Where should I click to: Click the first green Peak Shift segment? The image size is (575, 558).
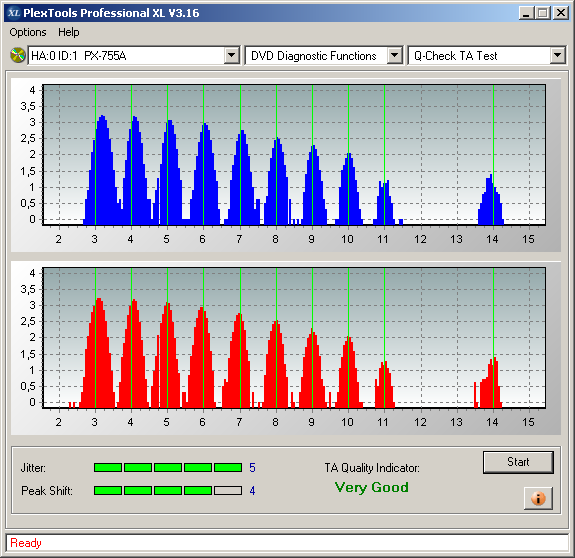[x=108, y=490]
